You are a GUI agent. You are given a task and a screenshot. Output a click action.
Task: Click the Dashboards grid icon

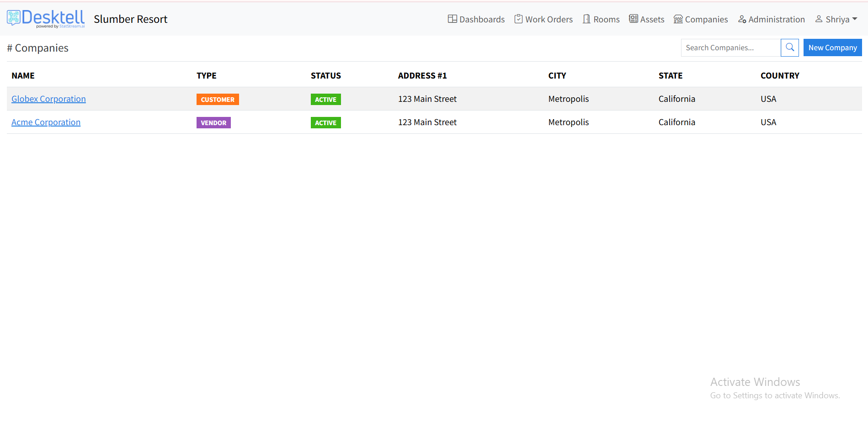452,19
